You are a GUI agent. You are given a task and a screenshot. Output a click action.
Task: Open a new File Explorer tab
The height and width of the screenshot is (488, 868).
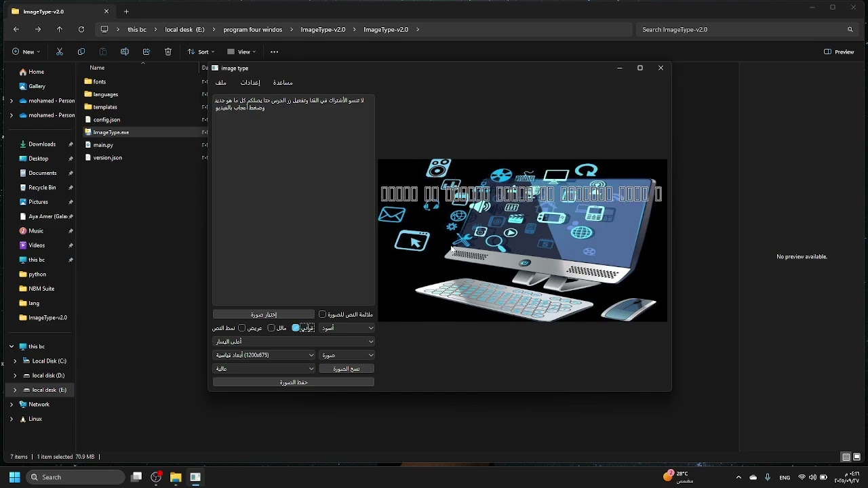(126, 12)
